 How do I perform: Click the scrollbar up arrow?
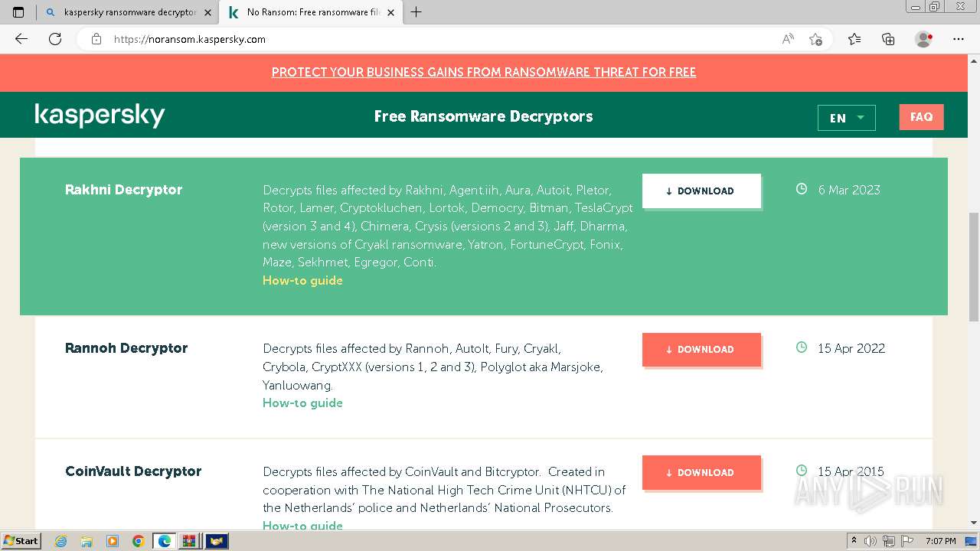(x=974, y=60)
